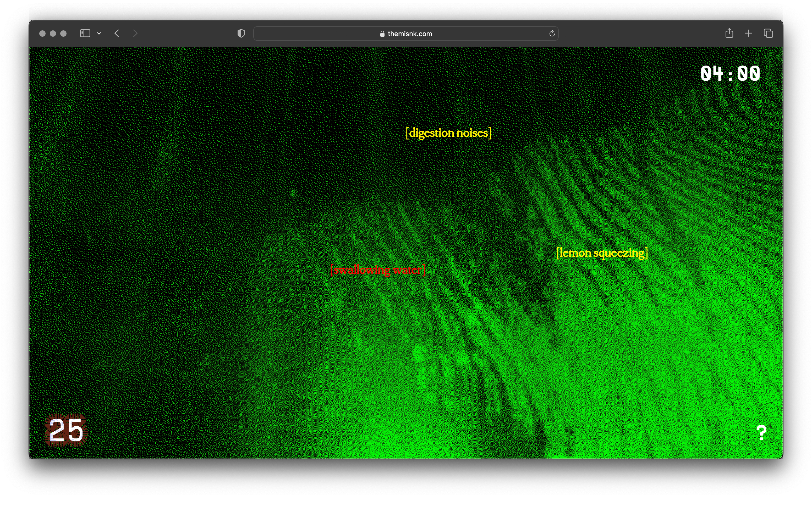Close the window with the leftmost window-control dot
Image resolution: width=812 pixels, height=517 pixels.
point(42,33)
